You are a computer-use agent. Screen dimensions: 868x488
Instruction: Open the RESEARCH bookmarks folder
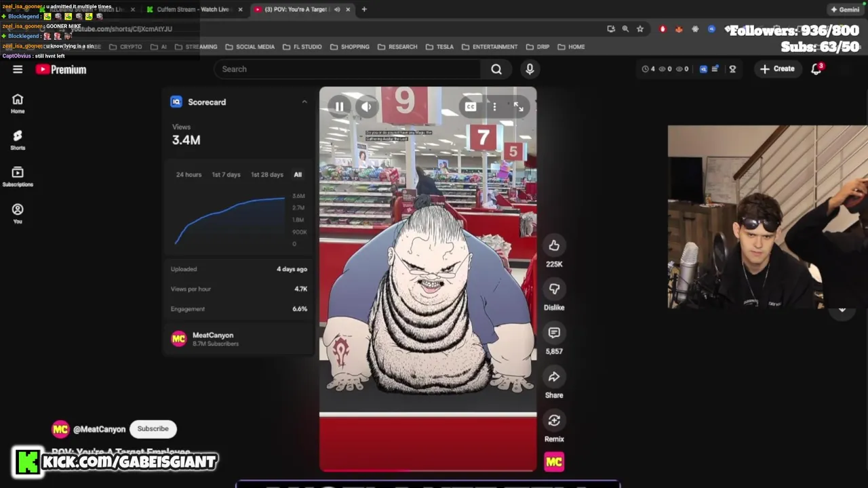click(x=397, y=47)
